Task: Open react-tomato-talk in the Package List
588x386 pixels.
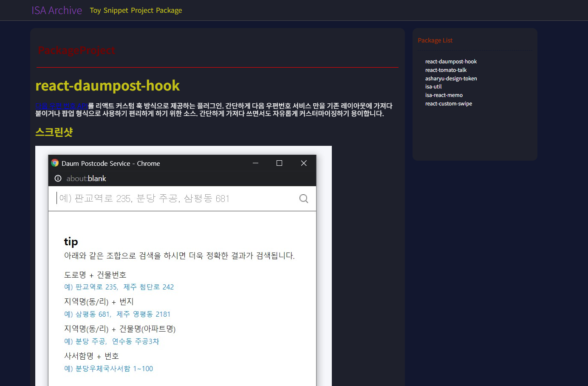Action: point(446,70)
